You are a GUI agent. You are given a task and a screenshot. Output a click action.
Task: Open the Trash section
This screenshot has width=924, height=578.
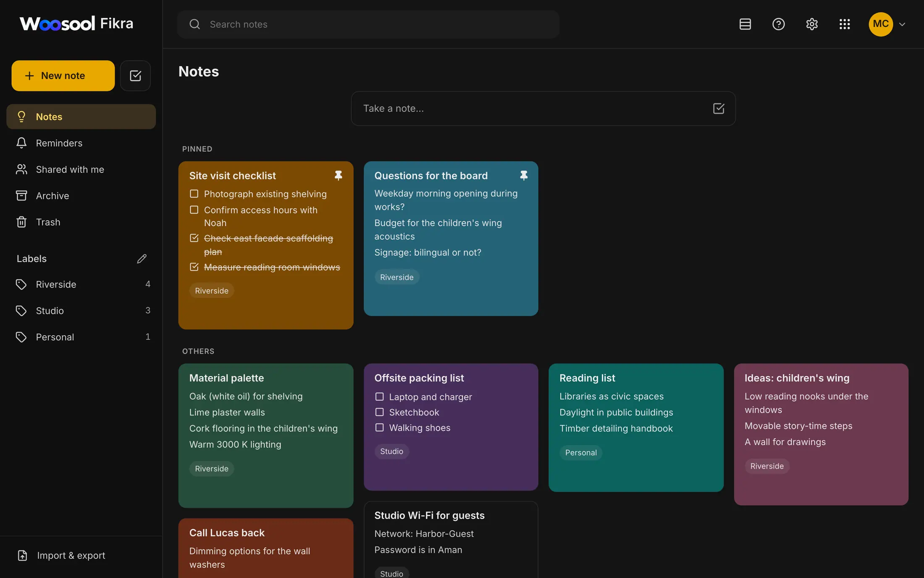(81, 222)
